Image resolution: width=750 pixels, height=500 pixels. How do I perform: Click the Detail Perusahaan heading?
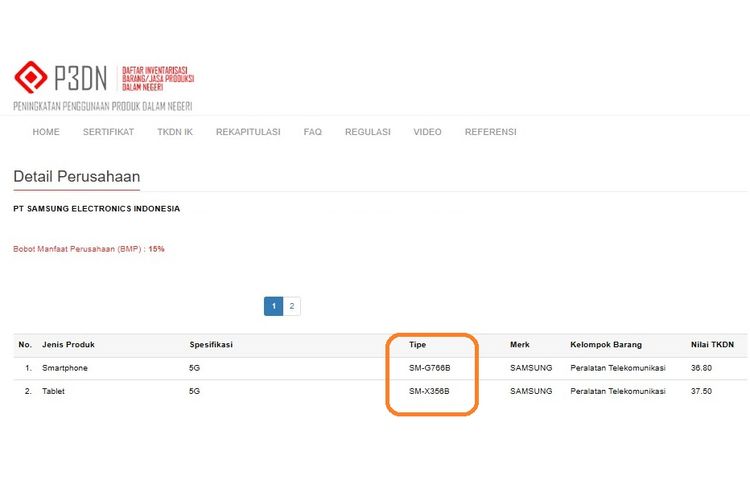coord(77,177)
